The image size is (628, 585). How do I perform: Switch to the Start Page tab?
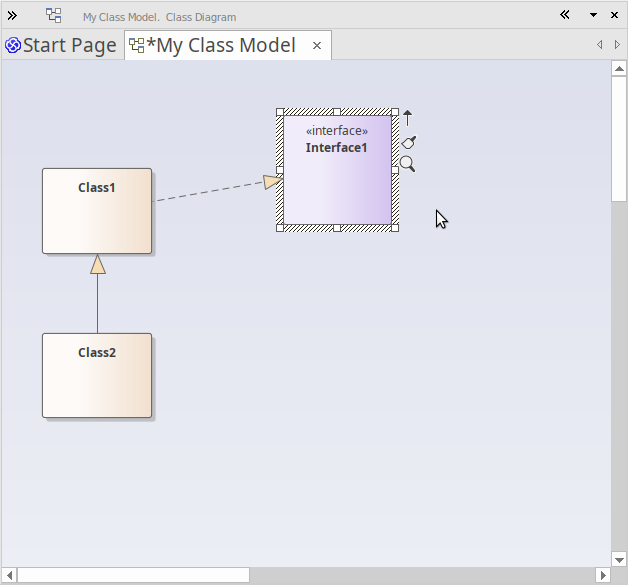tap(69, 46)
